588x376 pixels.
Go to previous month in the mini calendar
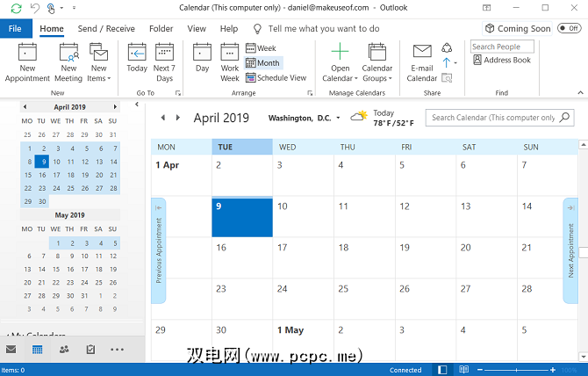tap(25, 107)
